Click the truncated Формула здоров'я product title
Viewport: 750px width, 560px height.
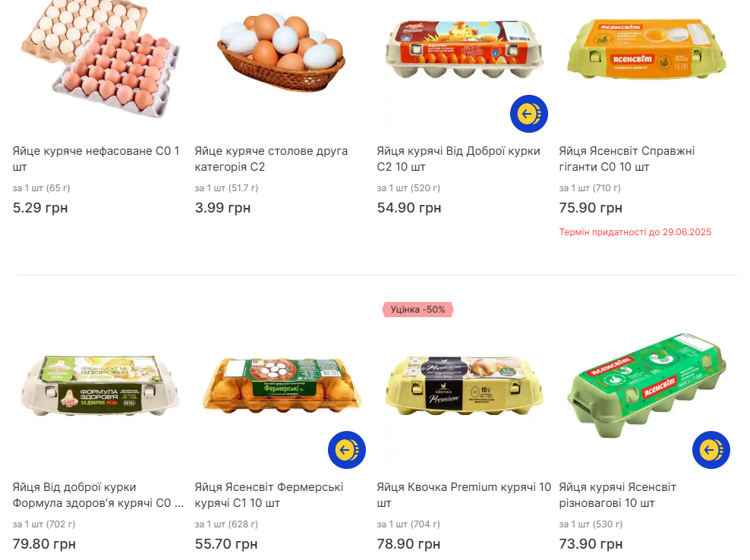99,494
